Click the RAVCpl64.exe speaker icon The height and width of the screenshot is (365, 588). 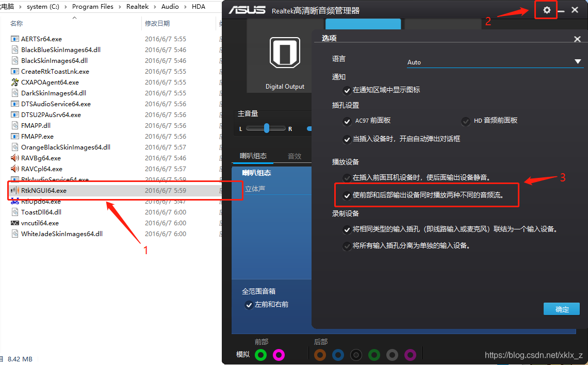click(15, 169)
